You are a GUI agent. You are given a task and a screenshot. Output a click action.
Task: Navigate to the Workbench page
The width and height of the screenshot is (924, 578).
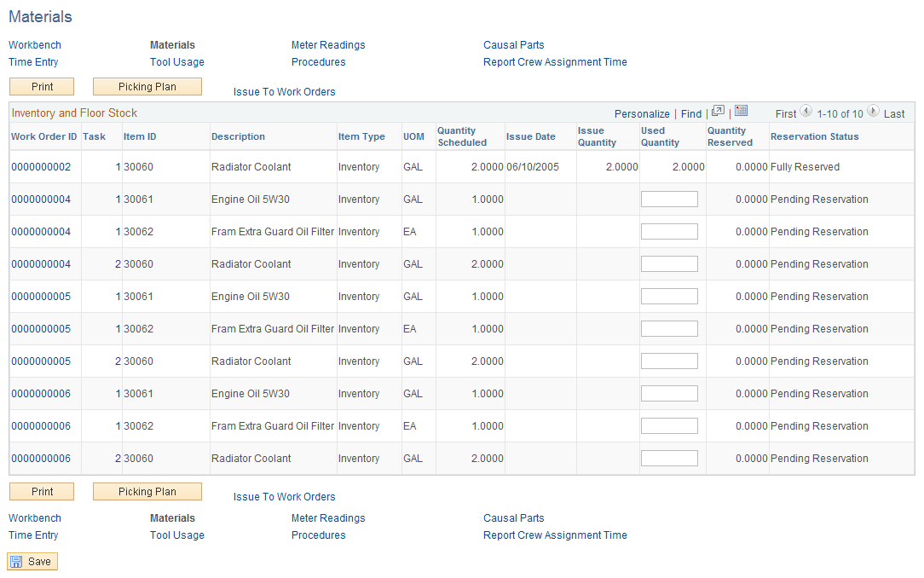pos(34,44)
